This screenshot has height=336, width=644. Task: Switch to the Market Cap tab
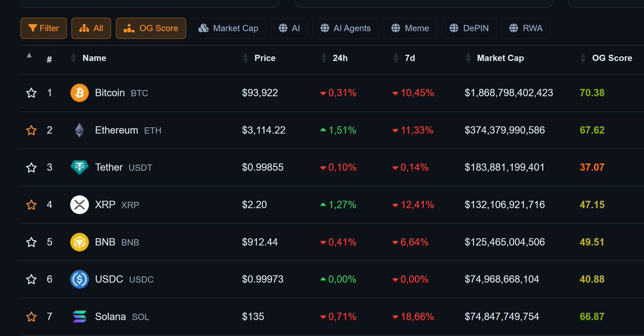click(228, 28)
